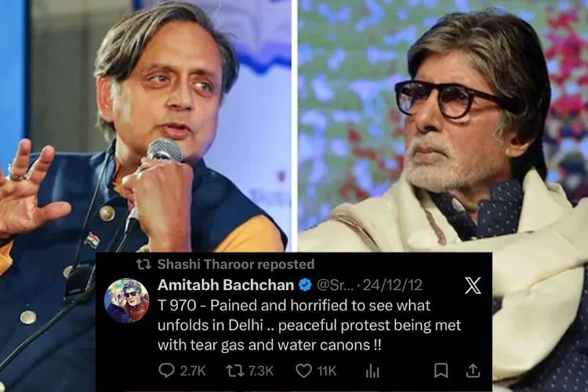Viewport: 588px width, 392px height.
Task: Click the 11K likes count
Action: (x=327, y=372)
